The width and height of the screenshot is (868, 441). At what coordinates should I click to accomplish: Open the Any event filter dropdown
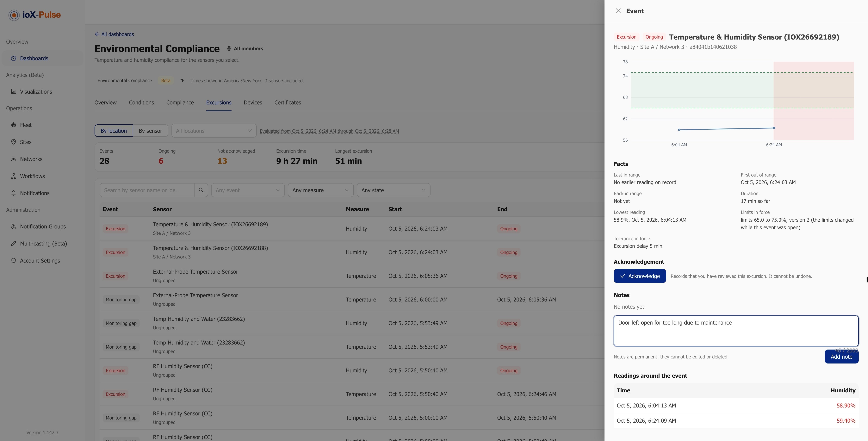[248, 190]
